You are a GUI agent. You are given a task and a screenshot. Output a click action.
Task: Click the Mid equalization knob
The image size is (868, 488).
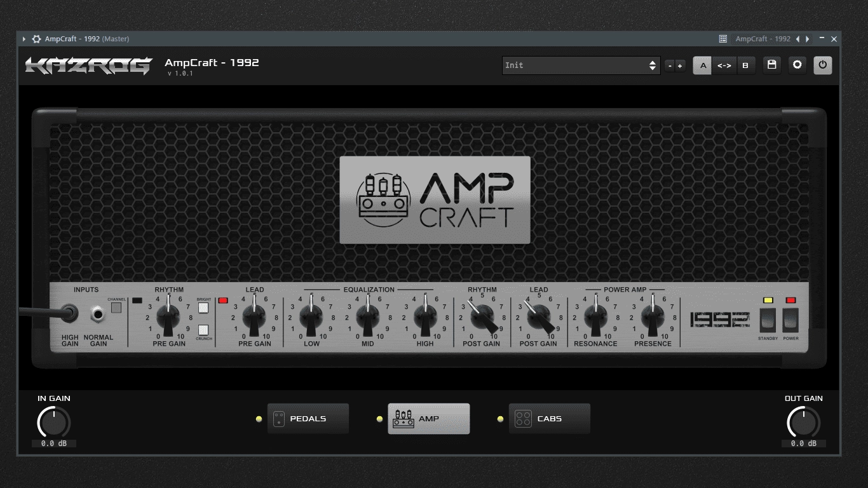coord(368,316)
